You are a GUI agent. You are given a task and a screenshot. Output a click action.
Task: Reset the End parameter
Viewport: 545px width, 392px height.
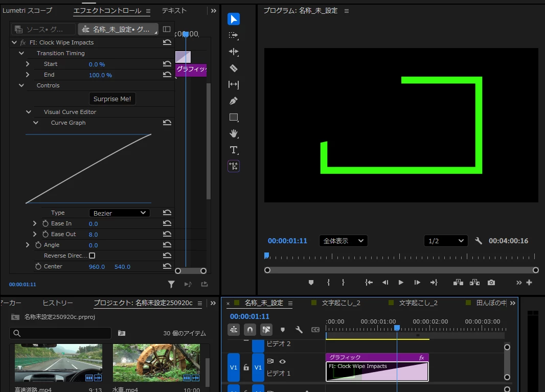(x=167, y=75)
